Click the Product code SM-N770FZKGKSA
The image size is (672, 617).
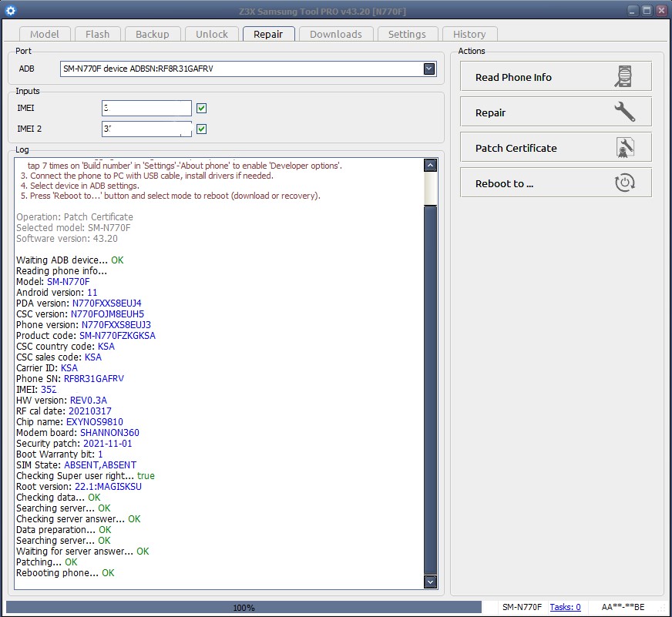117,336
